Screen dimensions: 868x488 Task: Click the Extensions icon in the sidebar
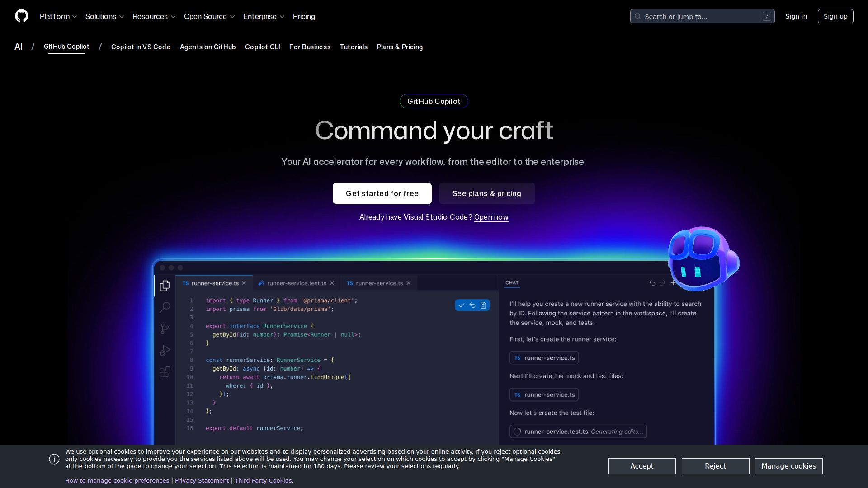pos(165,372)
